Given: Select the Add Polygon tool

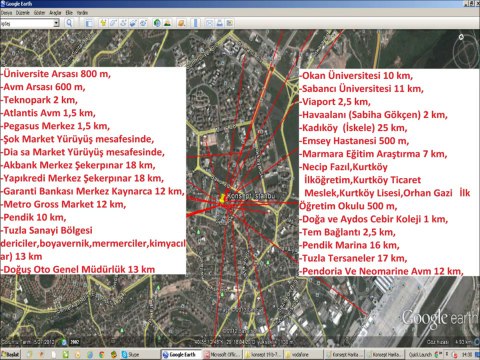Looking at the screenshot, I should [113, 23].
